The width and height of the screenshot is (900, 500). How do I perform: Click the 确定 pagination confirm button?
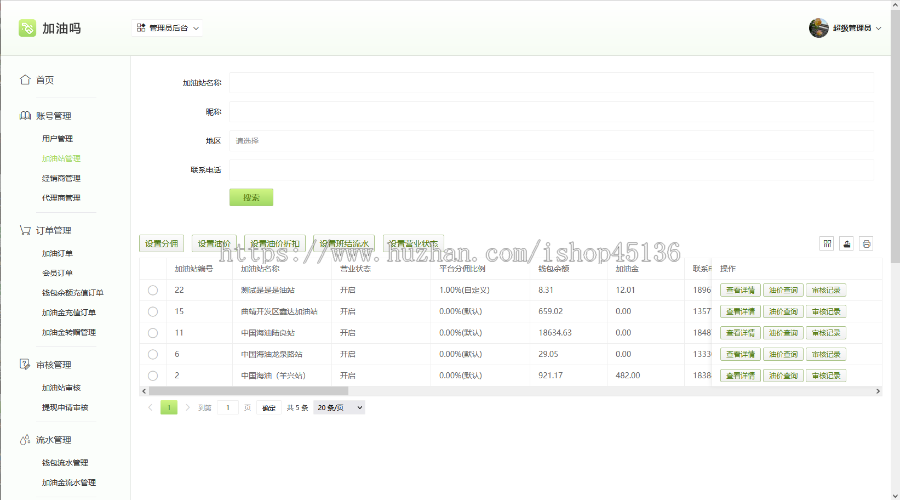(x=269, y=408)
